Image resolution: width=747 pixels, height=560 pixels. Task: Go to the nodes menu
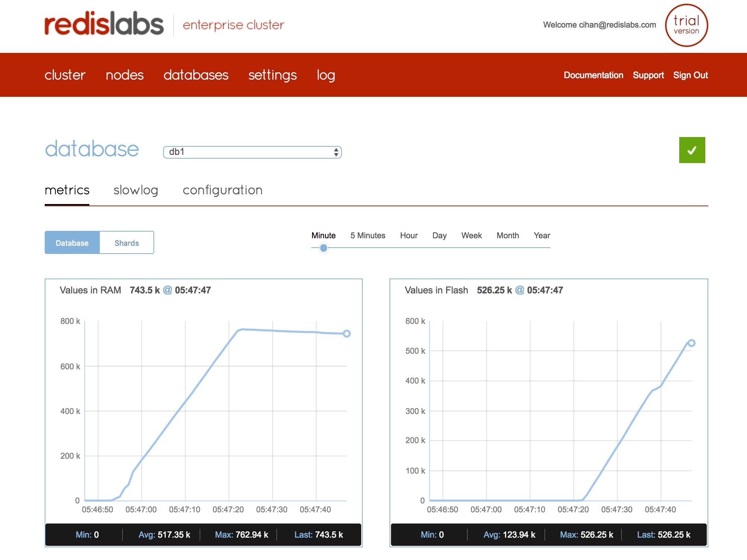[x=124, y=75]
